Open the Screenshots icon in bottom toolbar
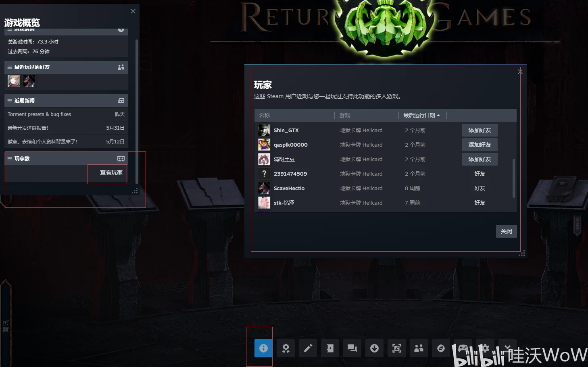 [x=396, y=348]
